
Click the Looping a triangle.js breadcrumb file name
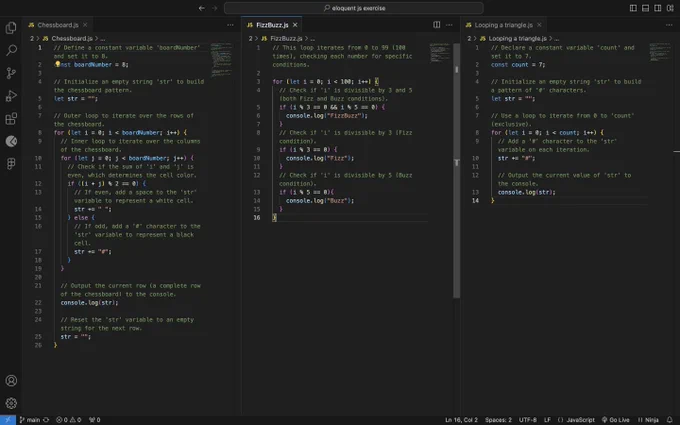coord(517,39)
